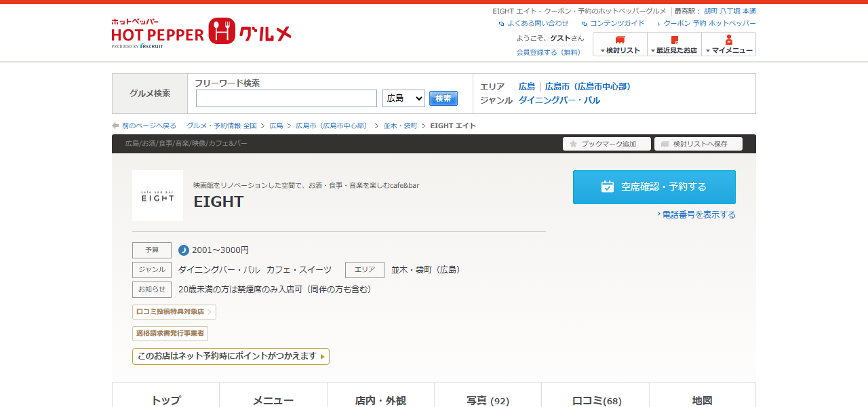This screenshot has width=868, height=407.
Task: Open the 最近見たお店 dropdown
Action: (674, 44)
